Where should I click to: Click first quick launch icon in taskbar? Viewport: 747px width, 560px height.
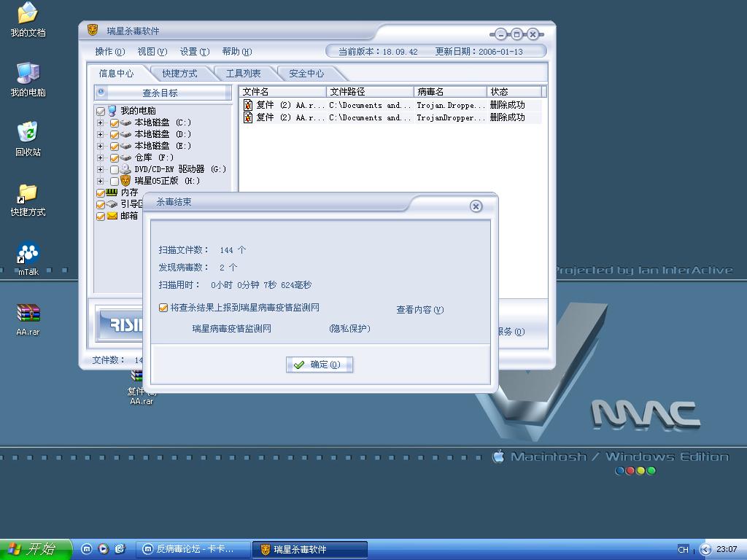point(86,549)
